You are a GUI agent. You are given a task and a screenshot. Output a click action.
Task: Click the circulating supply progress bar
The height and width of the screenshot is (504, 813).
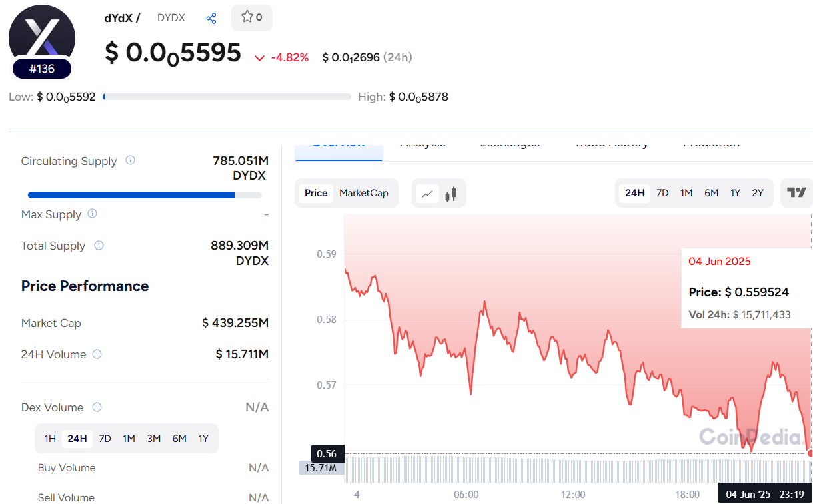click(x=145, y=195)
